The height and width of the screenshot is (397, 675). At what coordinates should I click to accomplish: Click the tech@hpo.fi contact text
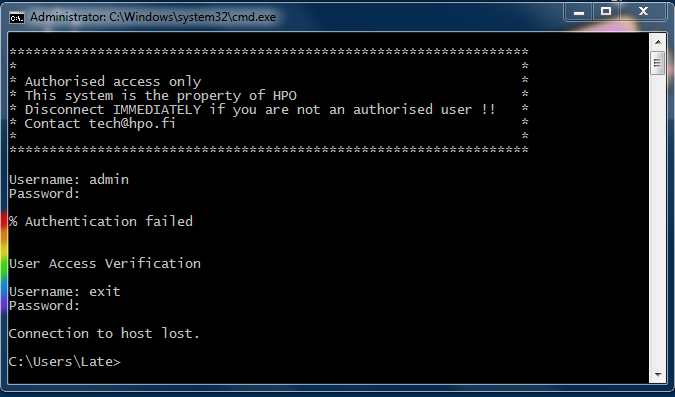click(132, 124)
